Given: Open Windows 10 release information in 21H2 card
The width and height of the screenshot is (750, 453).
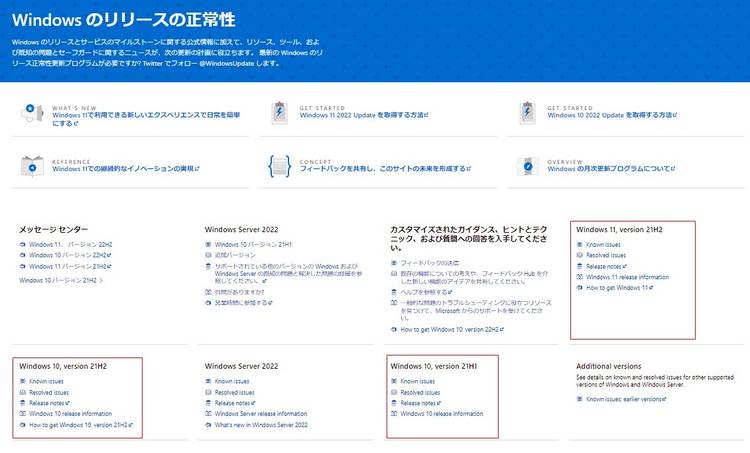Looking at the screenshot, I should 70,414.
